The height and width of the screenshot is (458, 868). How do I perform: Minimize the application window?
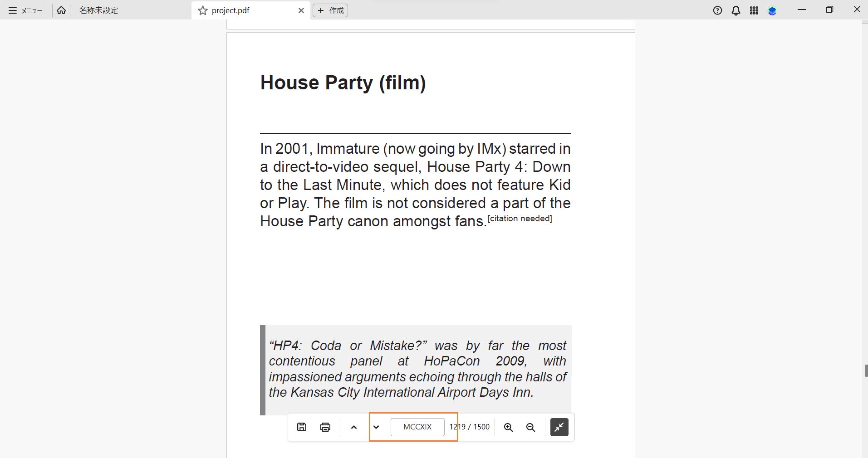802,10
